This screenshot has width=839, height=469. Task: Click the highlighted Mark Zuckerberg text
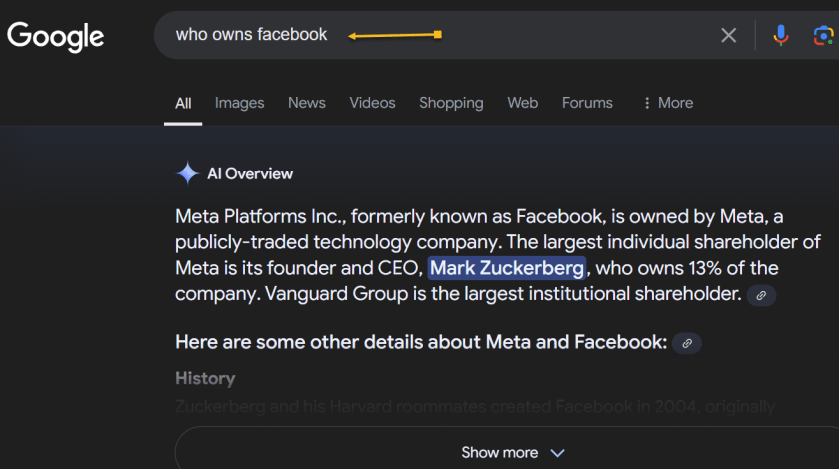506,268
